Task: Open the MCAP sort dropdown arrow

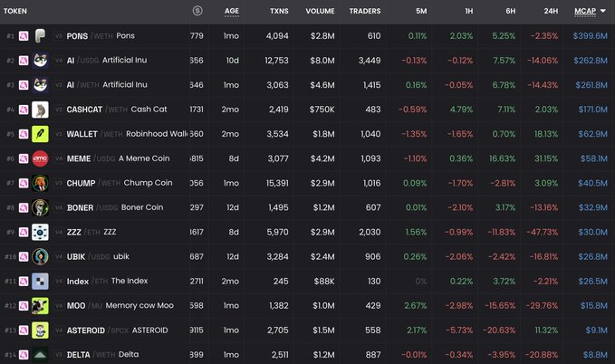Action: (x=603, y=11)
